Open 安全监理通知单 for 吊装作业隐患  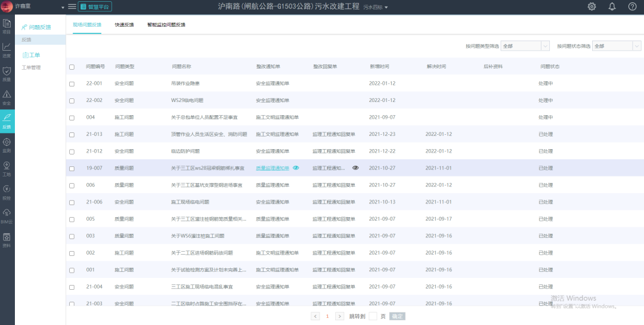pyautogui.click(x=273, y=83)
